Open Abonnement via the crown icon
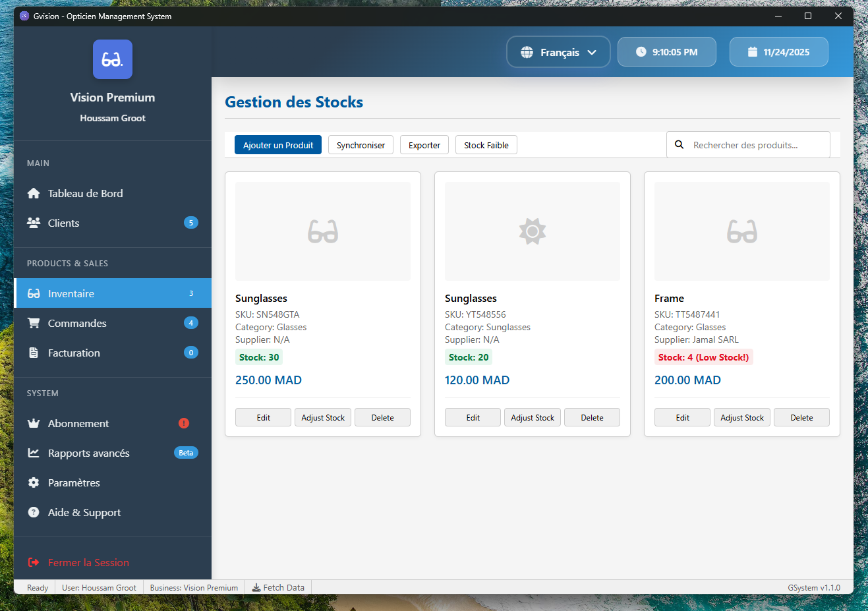Viewport: 868px width, 611px height. click(x=32, y=423)
